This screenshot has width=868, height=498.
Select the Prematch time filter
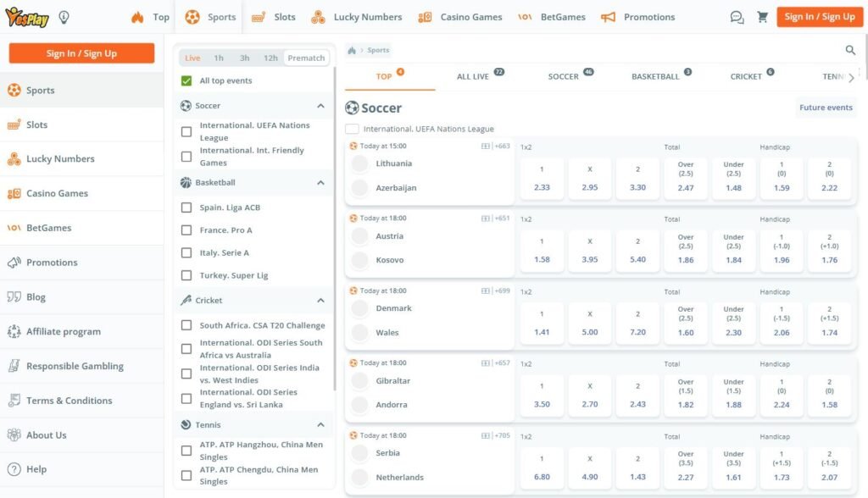coord(306,58)
